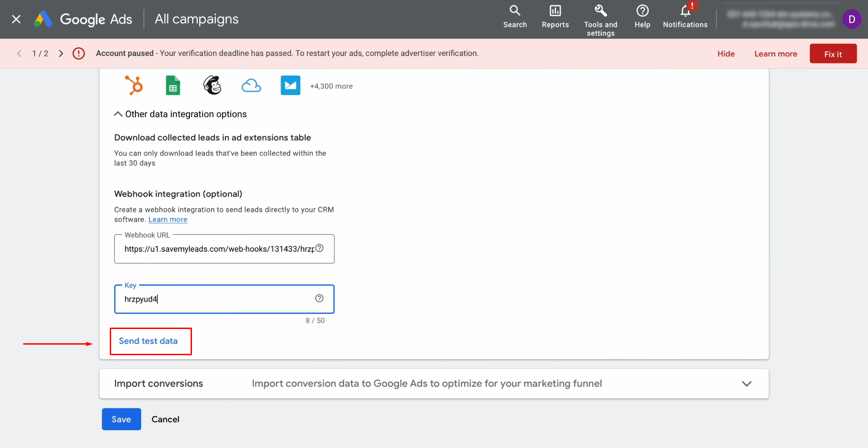Click the Import conversions chevron arrow

pos(747,384)
